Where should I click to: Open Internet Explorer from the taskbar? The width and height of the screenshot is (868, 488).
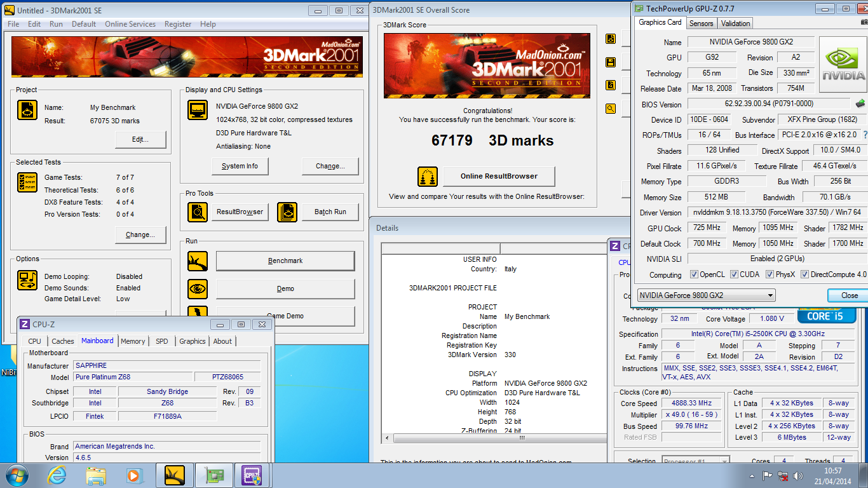[57, 475]
